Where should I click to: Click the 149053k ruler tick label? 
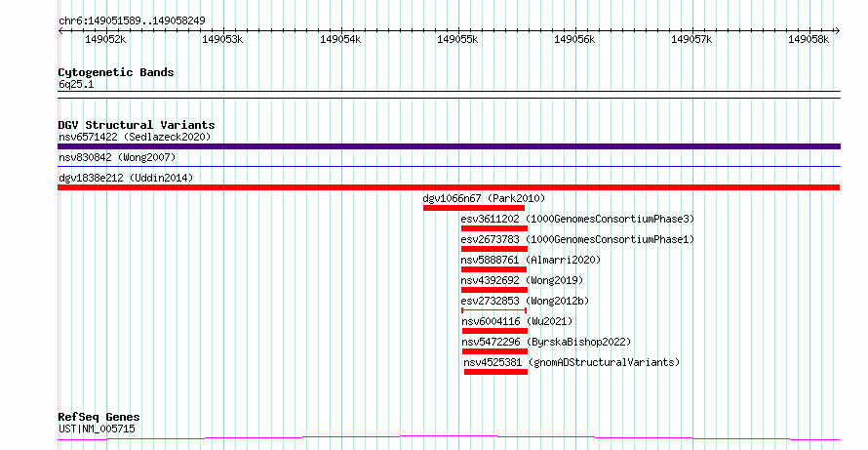click(x=222, y=39)
